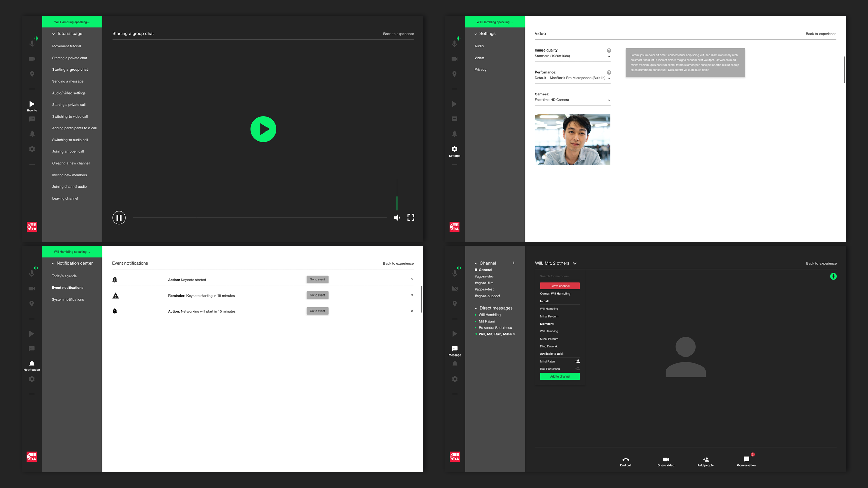This screenshot has width=868, height=488.
Task: Open the Image quality dropdown
Action: pos(609,56)
